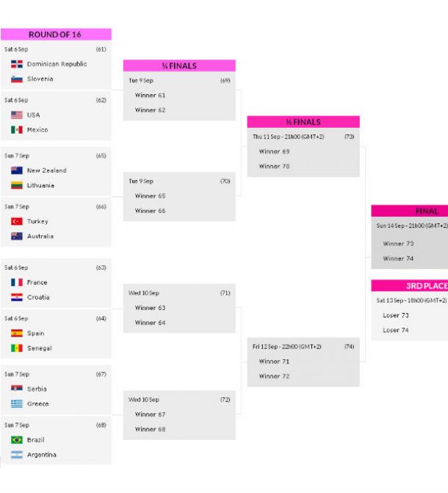
Task: Click the Final header
Action: pos(410,211)
